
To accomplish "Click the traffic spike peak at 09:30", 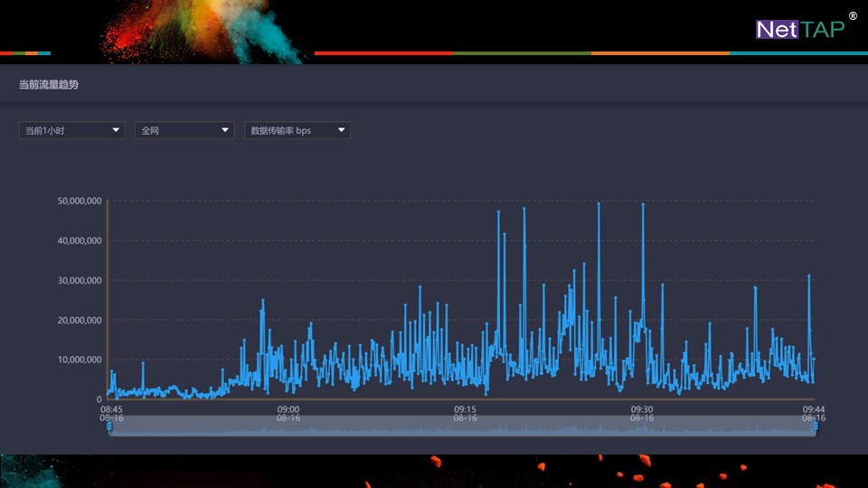I will 643,205.
